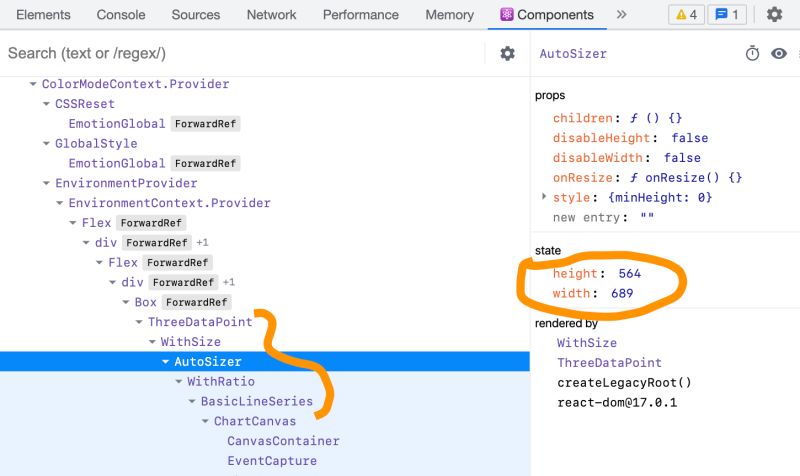The image size is (800, 476).
Task: Open component tree settings gear
Action: (507, 54)
